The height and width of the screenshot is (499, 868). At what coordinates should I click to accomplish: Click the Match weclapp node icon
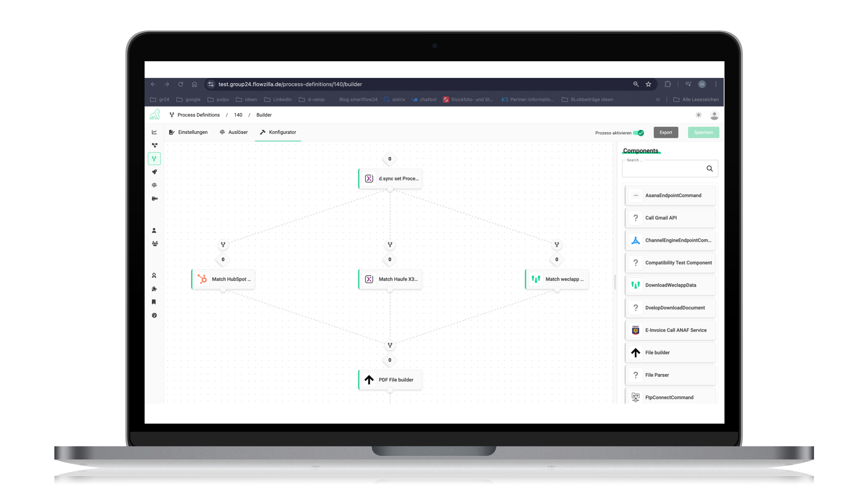[535, 279]
